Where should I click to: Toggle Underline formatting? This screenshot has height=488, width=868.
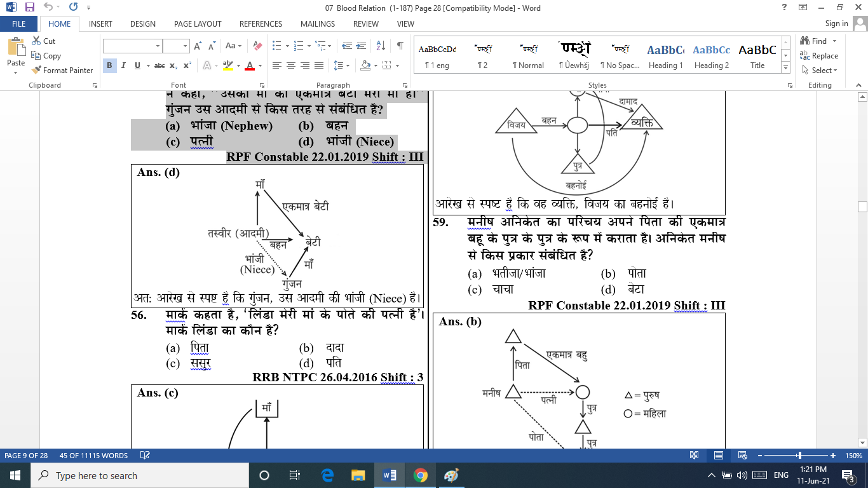tap(136, 65)
